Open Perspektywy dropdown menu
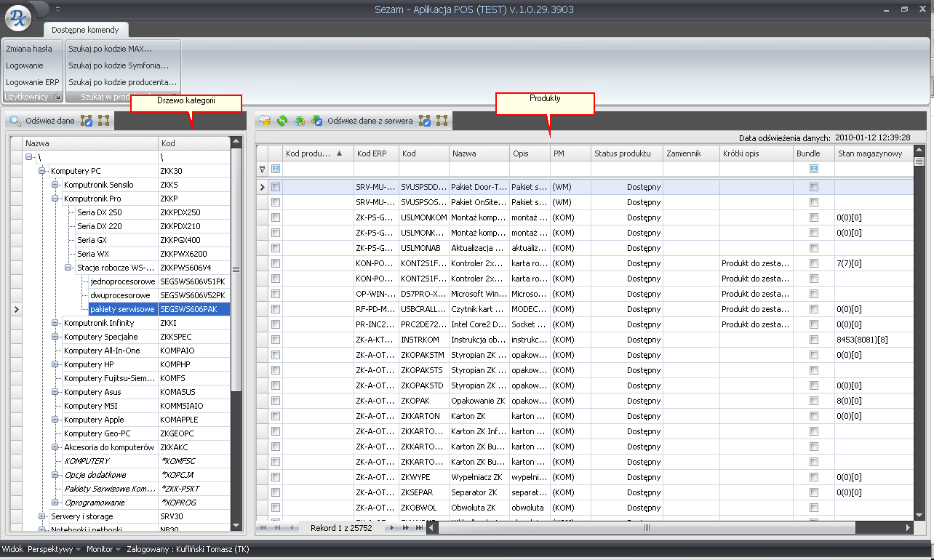Screen dimensions: 934x560 (x=55, y=549)
